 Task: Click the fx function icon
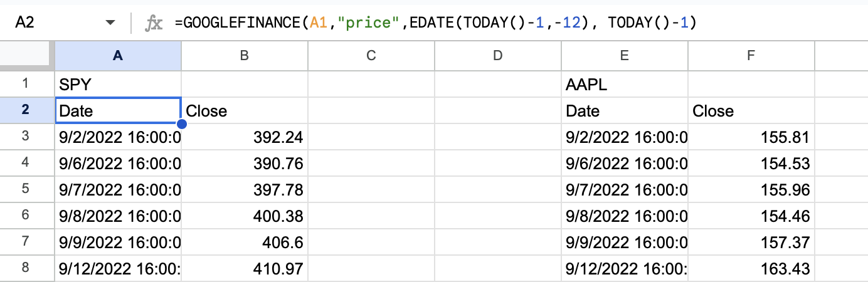click(153, 23)
